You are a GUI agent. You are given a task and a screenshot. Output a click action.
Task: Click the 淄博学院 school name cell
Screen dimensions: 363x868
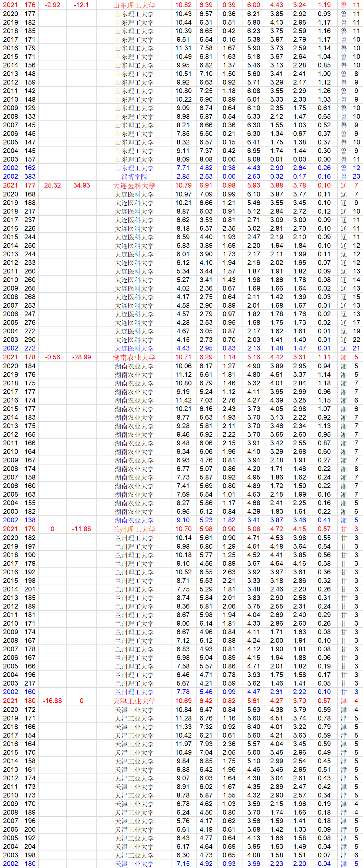134,177
